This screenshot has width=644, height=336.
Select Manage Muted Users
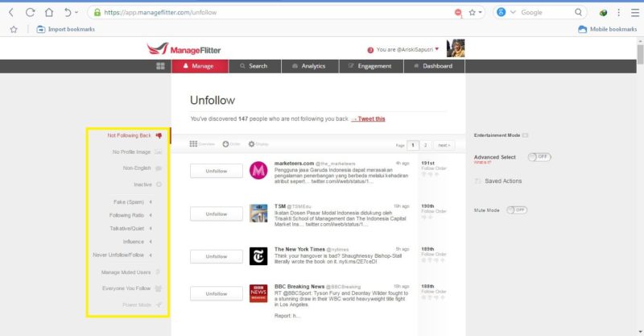coord(126,272)
